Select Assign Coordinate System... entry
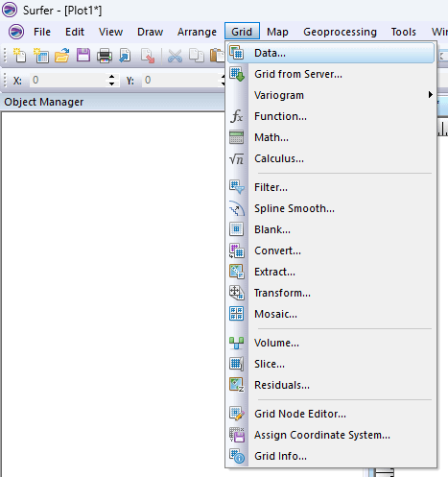This screenshot has height=477, width=448. [331, 435]
